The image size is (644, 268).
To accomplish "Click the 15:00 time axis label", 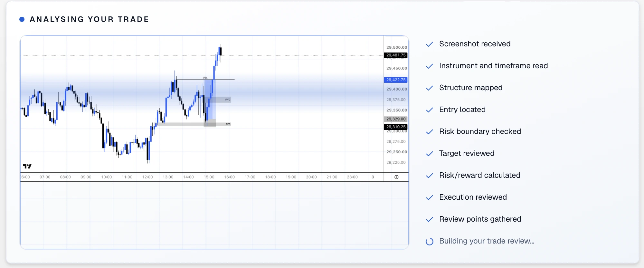I will 209,177.
